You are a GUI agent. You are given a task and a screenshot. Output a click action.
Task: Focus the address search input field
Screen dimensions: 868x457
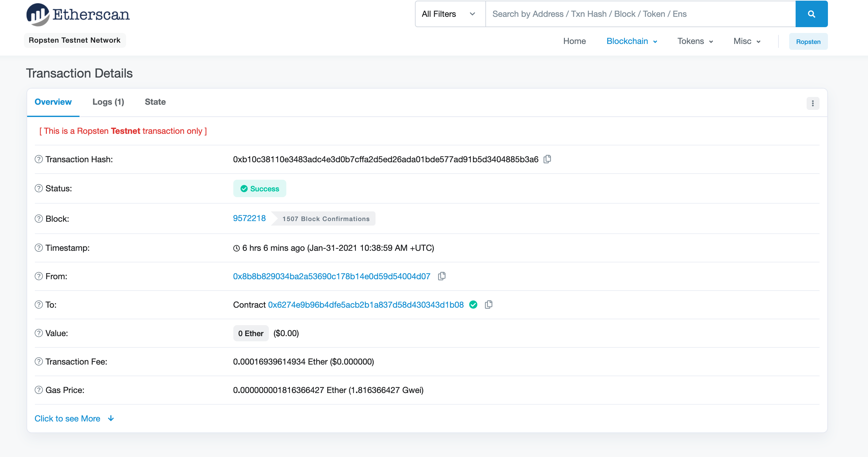click(x=640, y=14)
